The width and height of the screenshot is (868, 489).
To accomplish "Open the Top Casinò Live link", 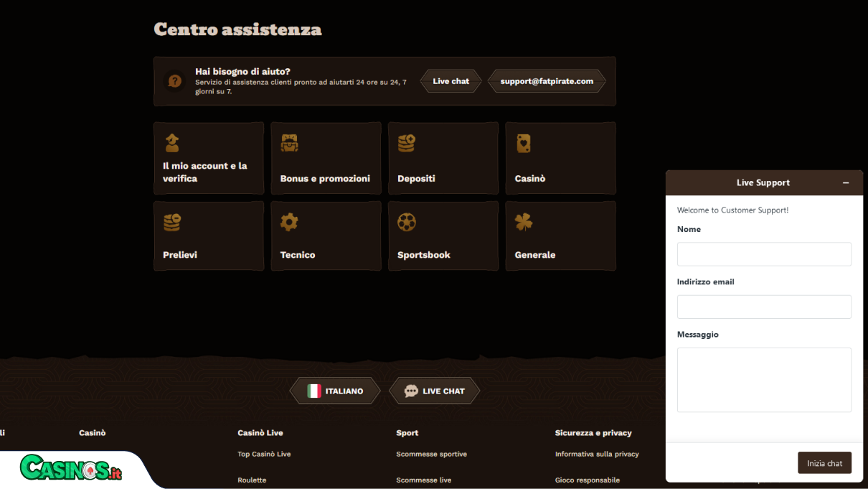I will [x=264, y=454].
